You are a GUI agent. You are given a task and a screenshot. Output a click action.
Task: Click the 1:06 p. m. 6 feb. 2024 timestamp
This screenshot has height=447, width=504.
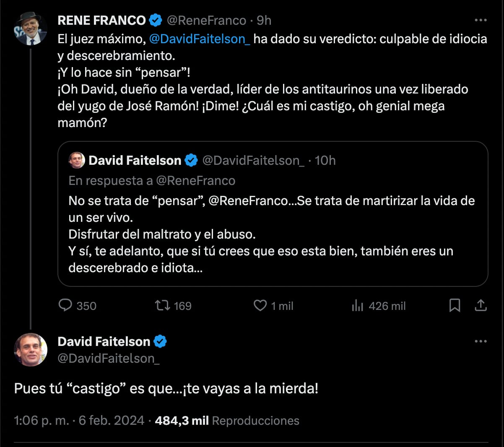(79, 421)
